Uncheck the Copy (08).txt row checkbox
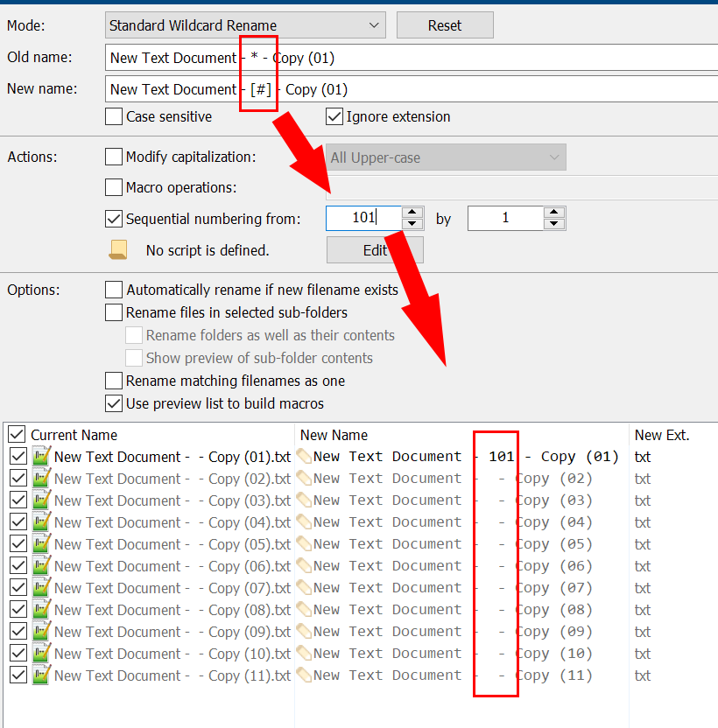 click(18, 610)
